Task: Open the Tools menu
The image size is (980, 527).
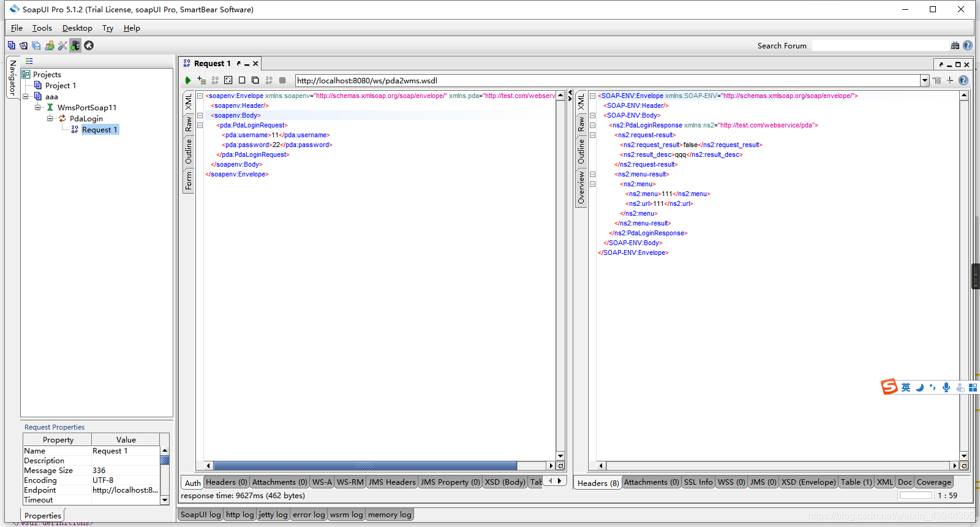Action: [42, 28]
